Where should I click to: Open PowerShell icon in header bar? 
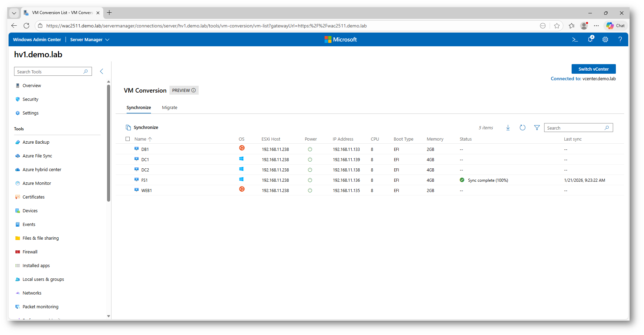[575, 40]
